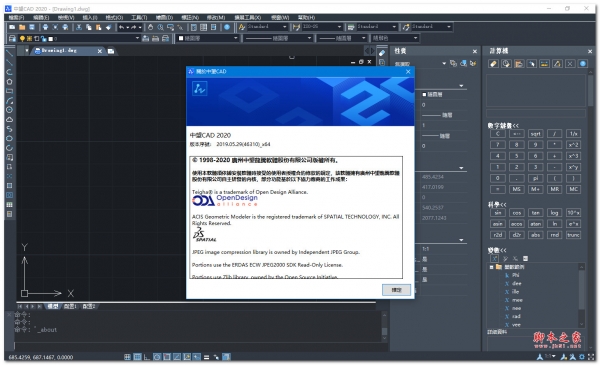Click the new tab icon beside Drawing1.dwg

[x=111, y=51]
